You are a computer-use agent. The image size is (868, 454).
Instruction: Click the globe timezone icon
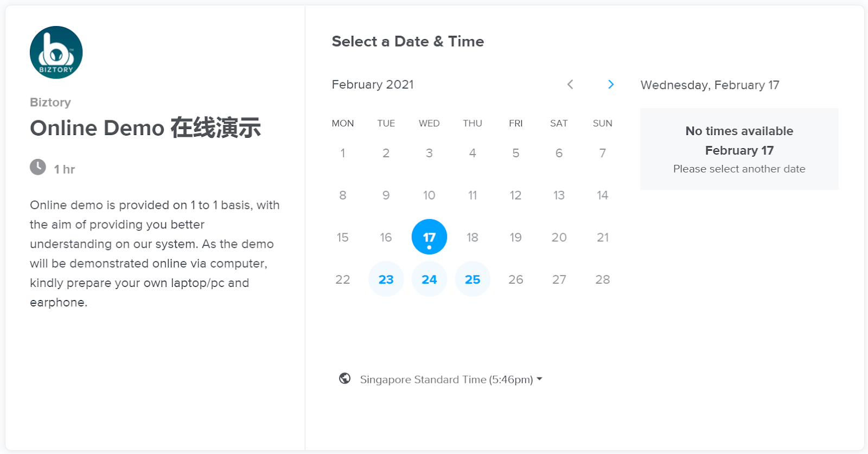(x=344, y=379)
